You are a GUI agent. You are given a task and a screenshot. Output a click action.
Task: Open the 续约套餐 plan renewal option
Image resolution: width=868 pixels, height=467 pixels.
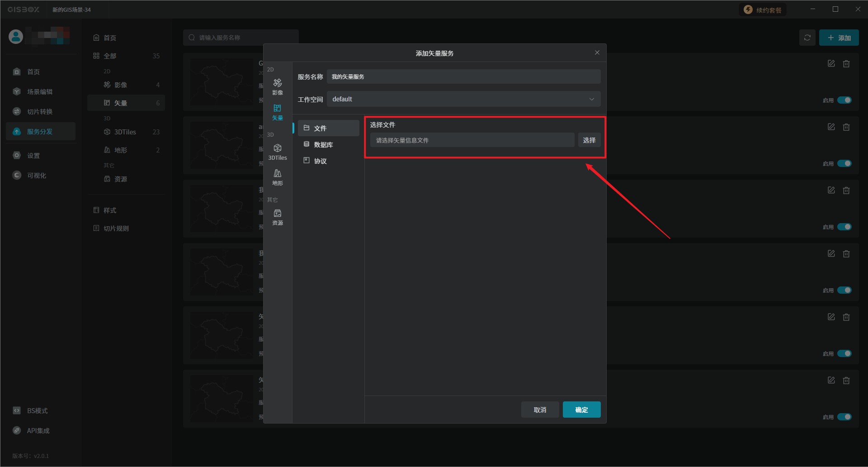click(x=763, y=10)
